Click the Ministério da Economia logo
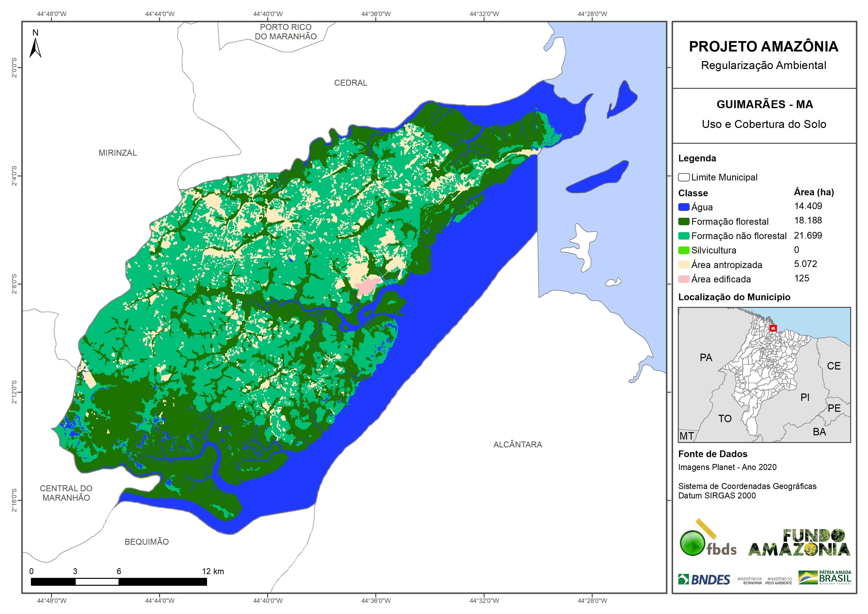868x614 pixels. (x=750, y=581)
